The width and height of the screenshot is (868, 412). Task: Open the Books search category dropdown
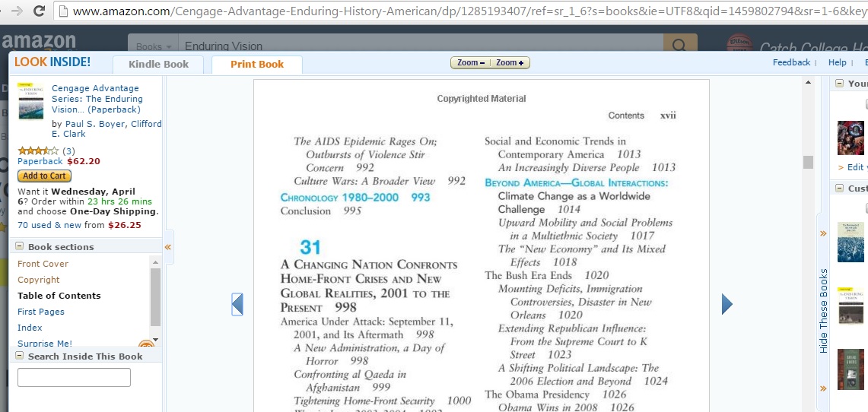[153, 46]
